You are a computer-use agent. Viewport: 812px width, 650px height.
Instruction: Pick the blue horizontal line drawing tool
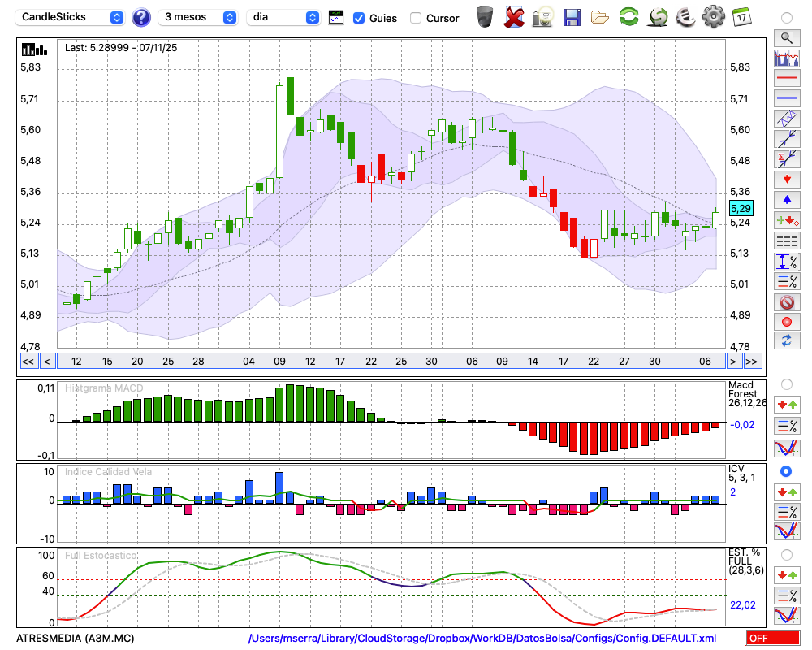786,98
